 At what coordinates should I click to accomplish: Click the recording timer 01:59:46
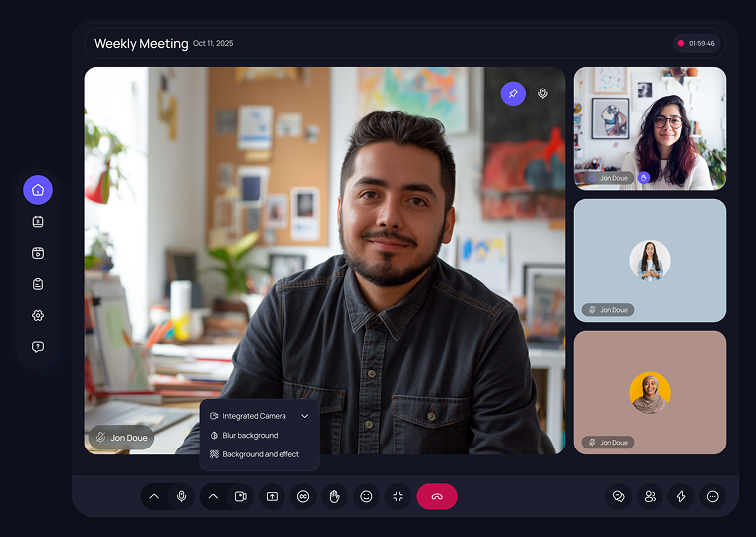697,43
